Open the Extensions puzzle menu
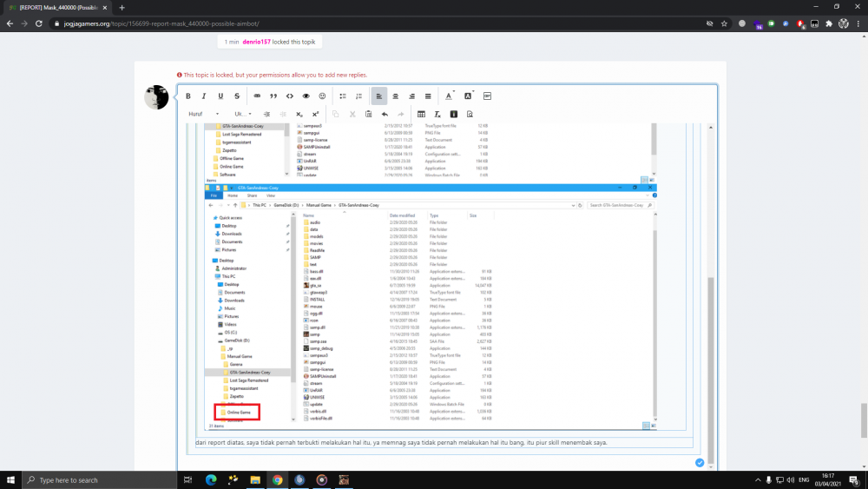The image size is (868, 489). point(829,23)
